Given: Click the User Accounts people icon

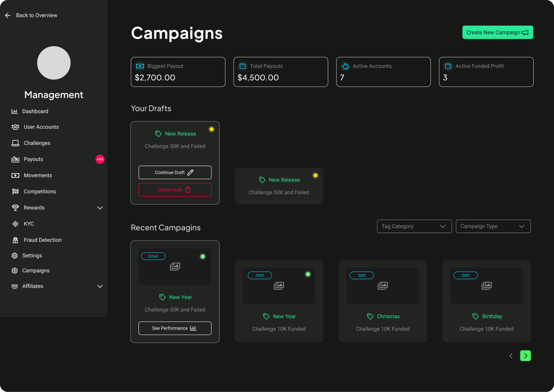Looking at the screenshot, I should 15,127.
